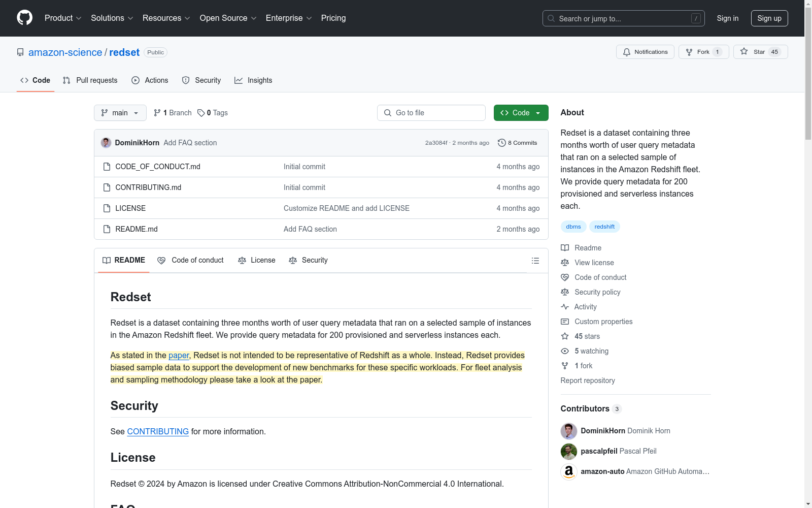Image resolution: width=812 pixels, height=508 pixels.
Task: Click the amazon-auto contributor avatar
Action: click(568, 471)
